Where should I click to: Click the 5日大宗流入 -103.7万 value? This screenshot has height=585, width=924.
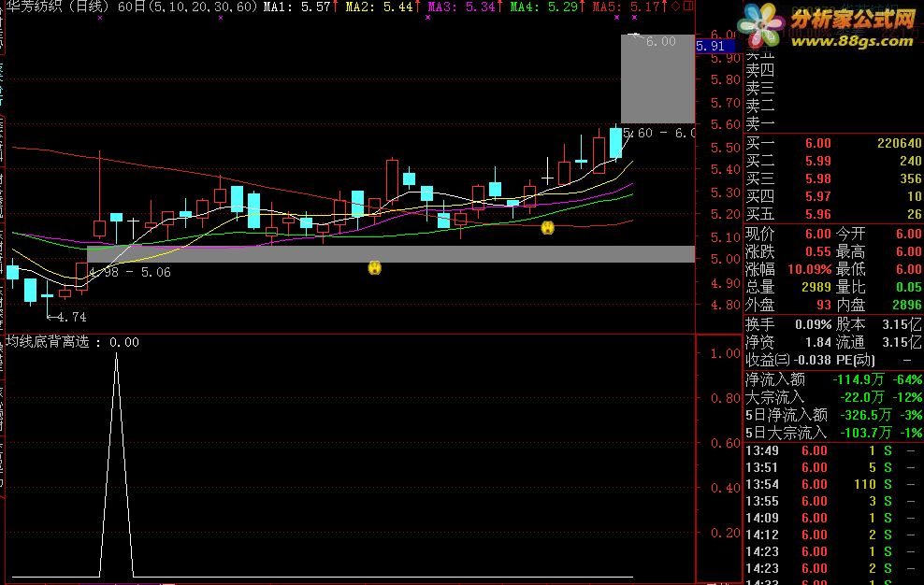tap(866, 433)
